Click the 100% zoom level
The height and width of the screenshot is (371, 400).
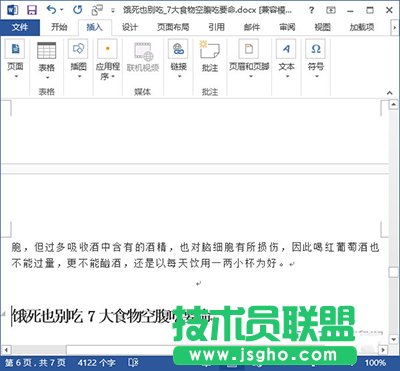click(375, 363)
